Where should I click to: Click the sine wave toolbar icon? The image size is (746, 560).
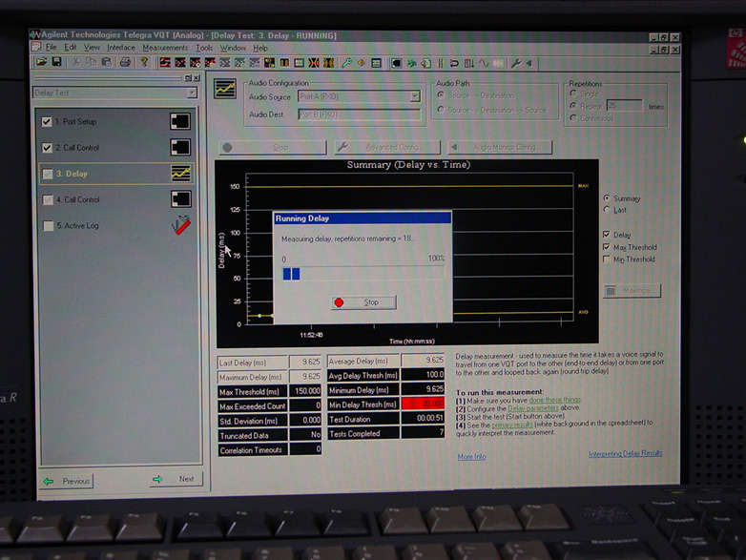tap(484, 63)
